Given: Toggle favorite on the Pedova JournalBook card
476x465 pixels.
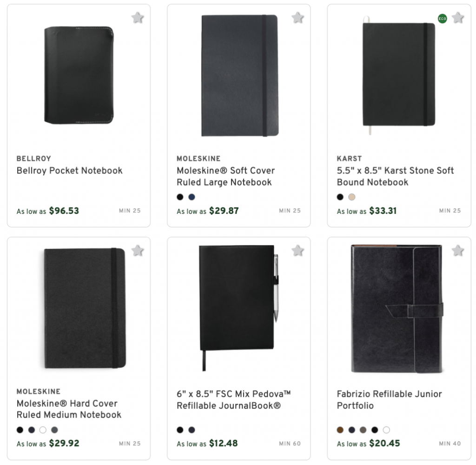Looking at the screenshot, I should pyautogui.click(x=298, y=250).
